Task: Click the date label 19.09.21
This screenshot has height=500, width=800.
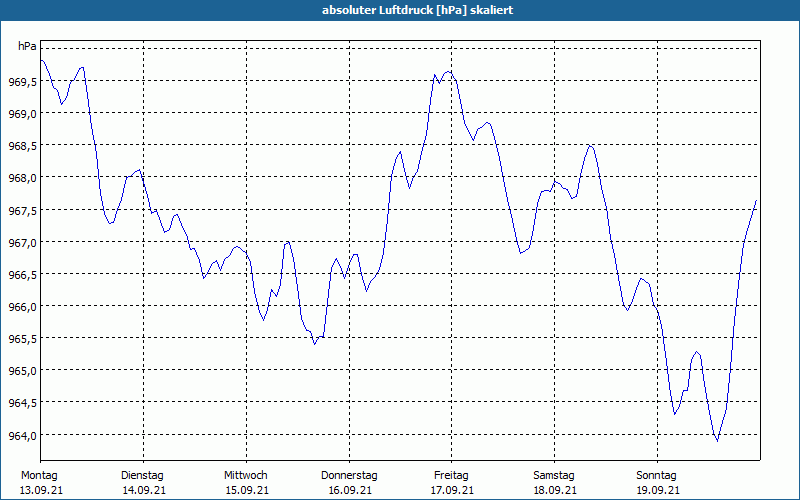Action: point(658,490)
